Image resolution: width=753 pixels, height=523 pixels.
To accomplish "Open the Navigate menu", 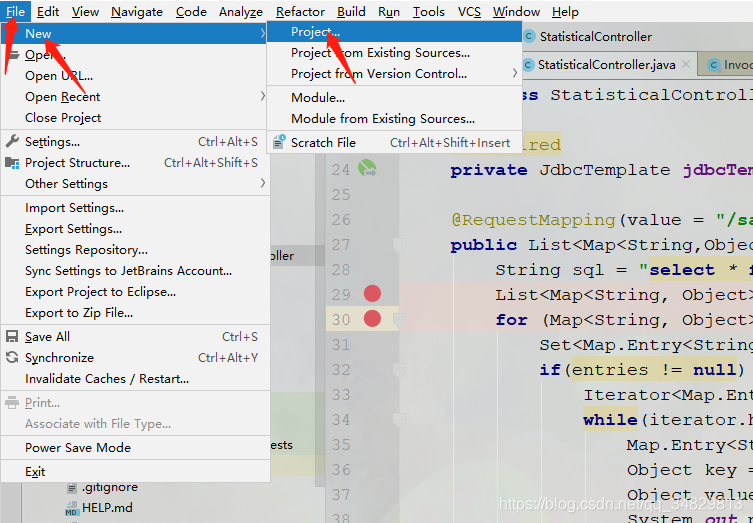I will click(137, 12).
